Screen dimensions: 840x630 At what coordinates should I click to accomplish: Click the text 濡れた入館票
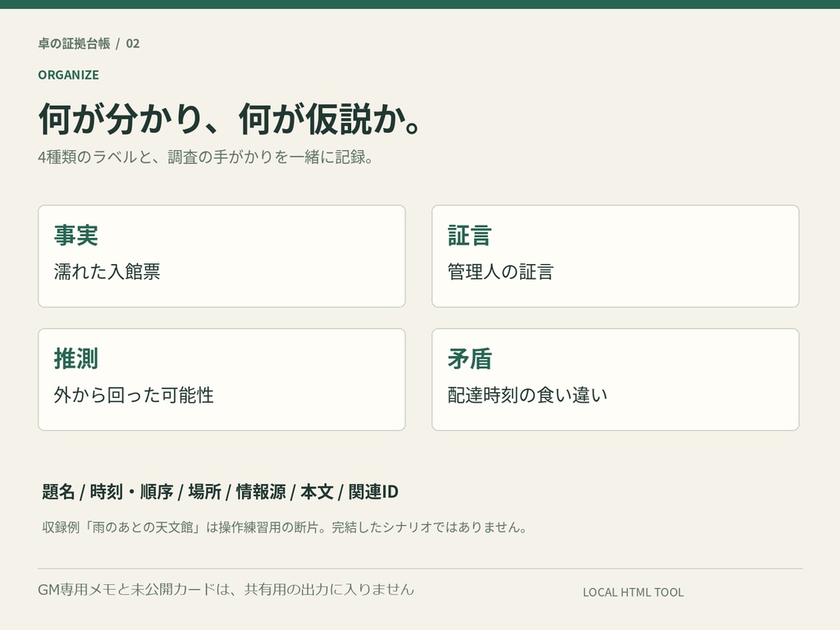[107, 272]
